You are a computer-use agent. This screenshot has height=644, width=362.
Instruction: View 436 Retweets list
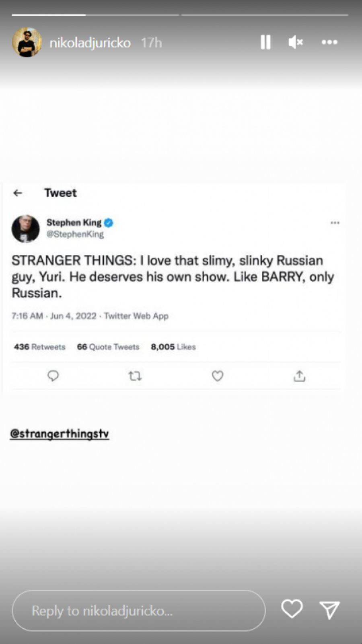39,347
